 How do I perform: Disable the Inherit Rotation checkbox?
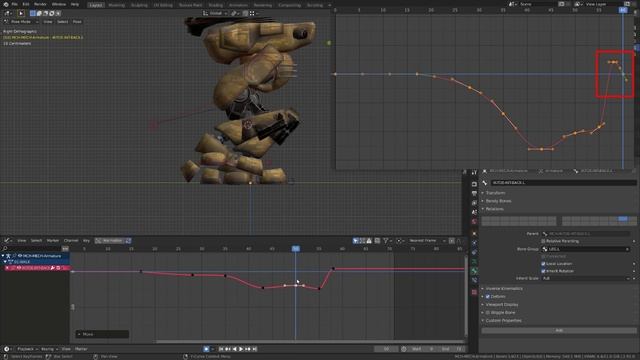543,271
